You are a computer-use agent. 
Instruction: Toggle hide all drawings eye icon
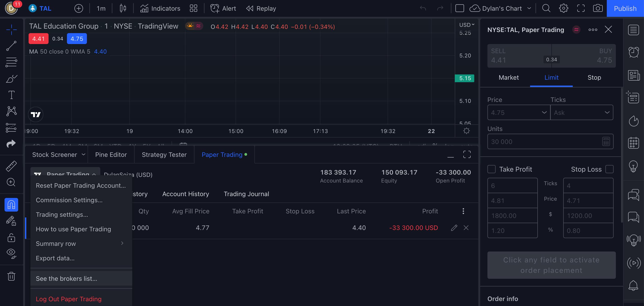pyautogui.click(x=11, y=253)
